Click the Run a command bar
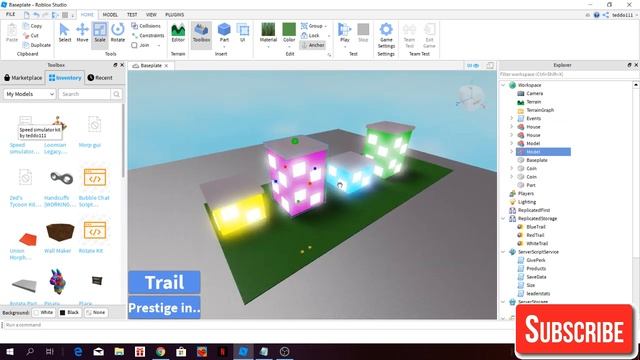 257,325
